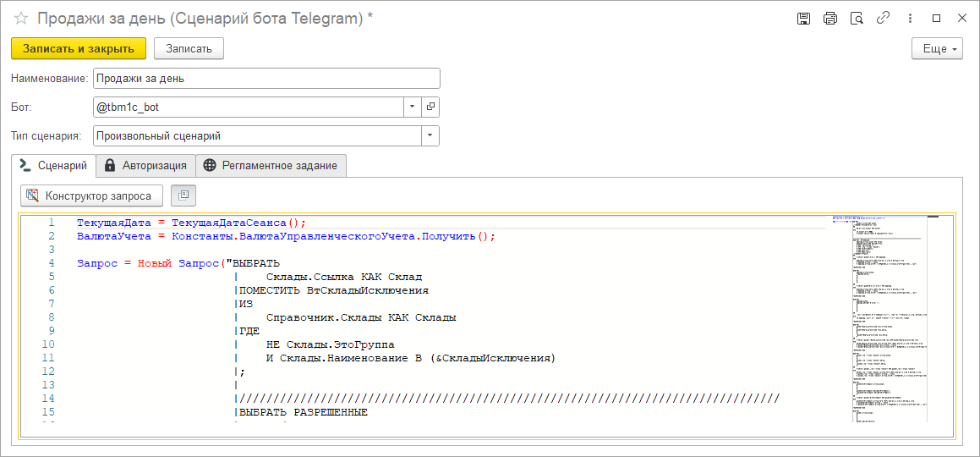
Task: Click code line ВалютаУчета = Константы
Action: pyautogui.click(x=286, y=236)
